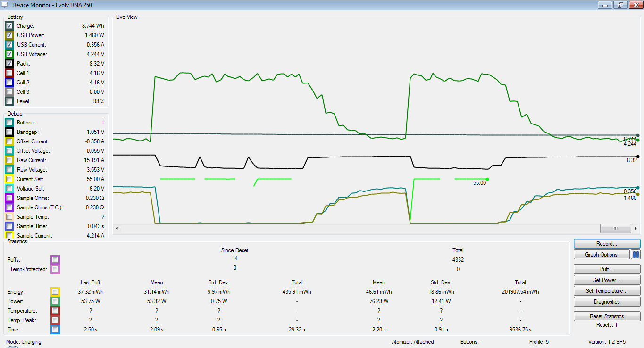The width and height of the screenshot is (644, 348).
Task: Toggle the Offset Voltage checkbox
Action: click(9, 151)
